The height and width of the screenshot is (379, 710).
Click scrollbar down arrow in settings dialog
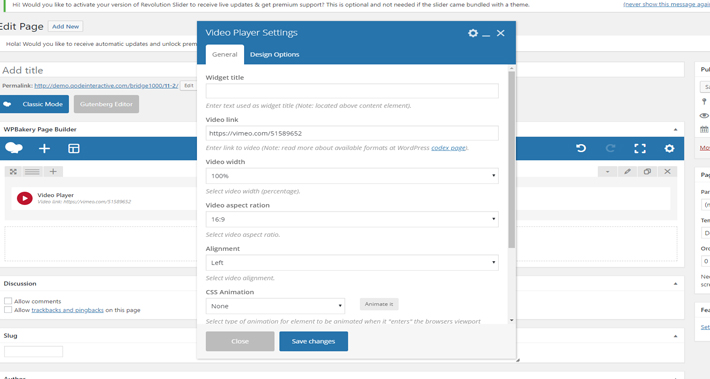click(512, 320)
